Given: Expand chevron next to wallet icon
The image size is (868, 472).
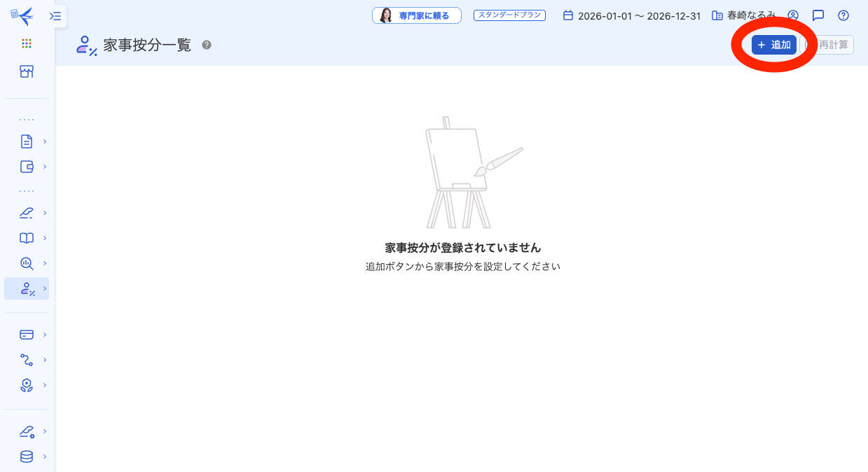Looking at the screenshot, I should click(x=45, y=167).
